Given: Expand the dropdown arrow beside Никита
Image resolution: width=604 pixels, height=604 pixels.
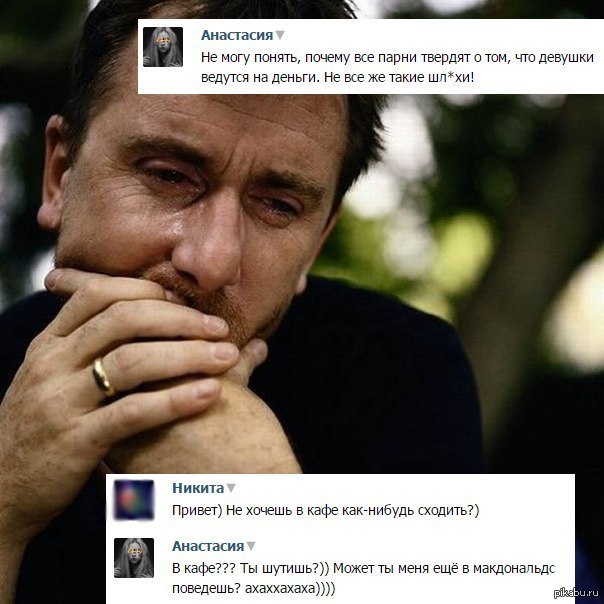Looking at the screenshot, I should pyautogui.click(x=231, y=488).
